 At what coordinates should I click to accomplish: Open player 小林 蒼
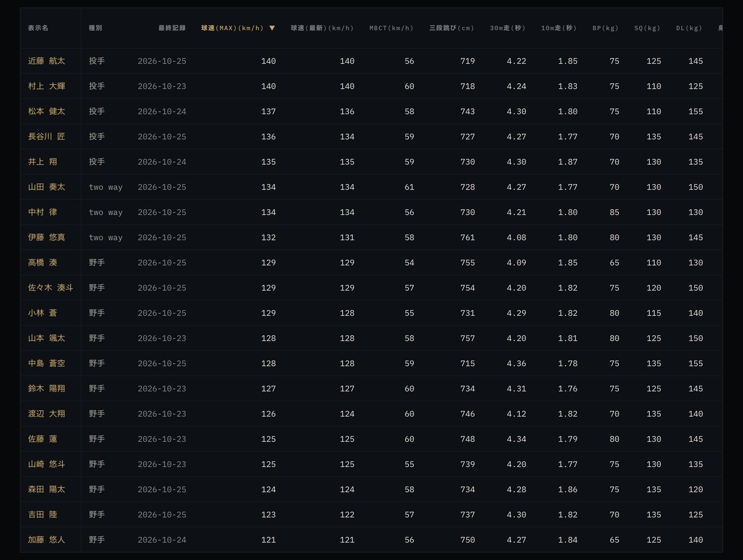(x=42, y=313)
